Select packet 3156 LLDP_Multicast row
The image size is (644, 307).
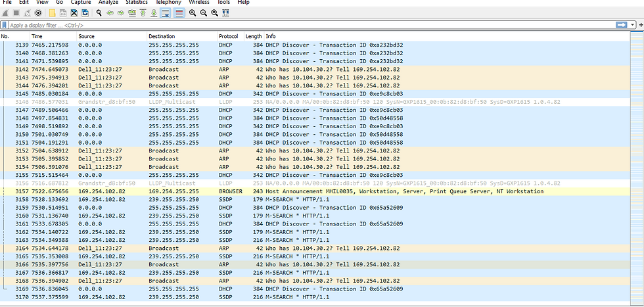(x=315, y=183)
